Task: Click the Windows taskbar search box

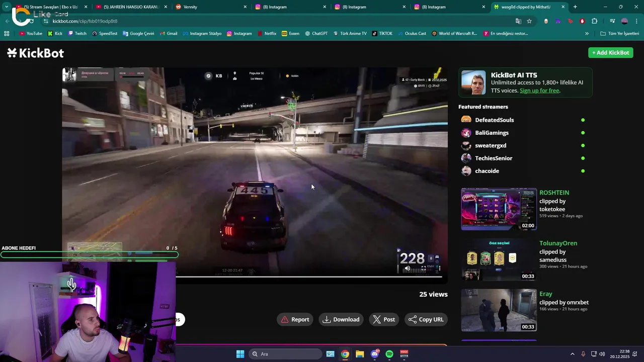Action: pos(286,354)
